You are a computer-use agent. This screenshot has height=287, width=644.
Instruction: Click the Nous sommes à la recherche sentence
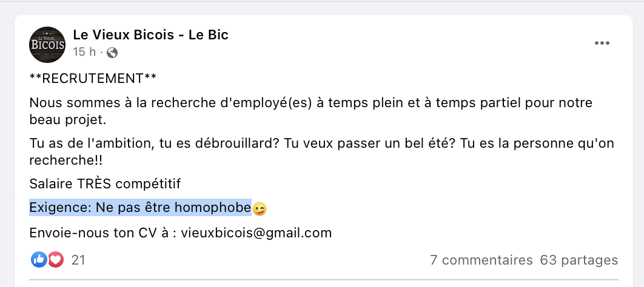coord(311,111)
